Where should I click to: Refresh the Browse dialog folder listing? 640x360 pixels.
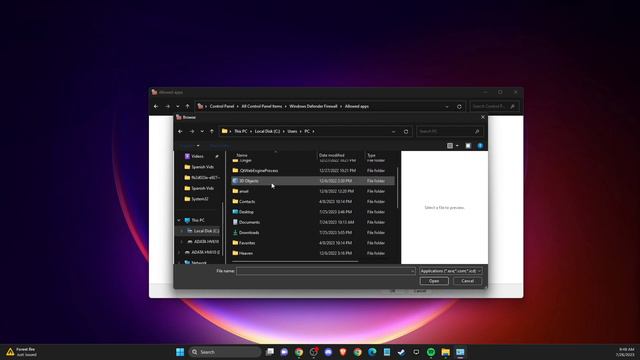click(406, 131)
